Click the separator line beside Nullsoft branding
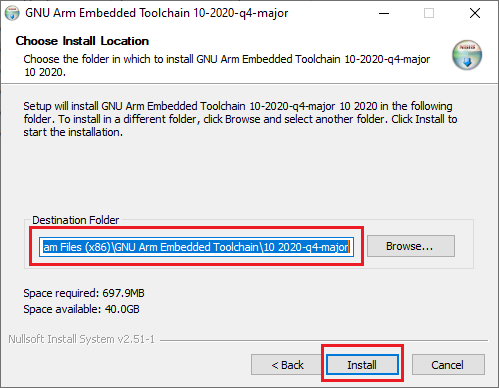 tap(324, 340)
